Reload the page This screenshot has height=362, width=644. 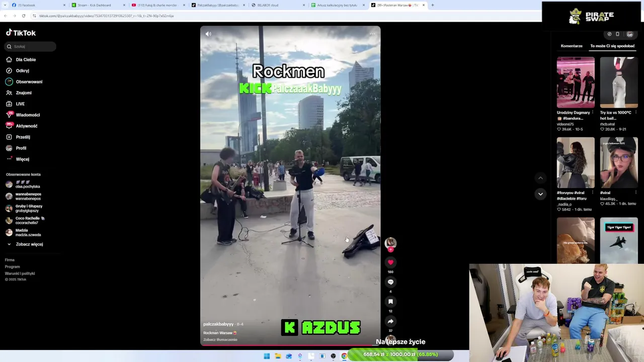click(x=23, y=16)
